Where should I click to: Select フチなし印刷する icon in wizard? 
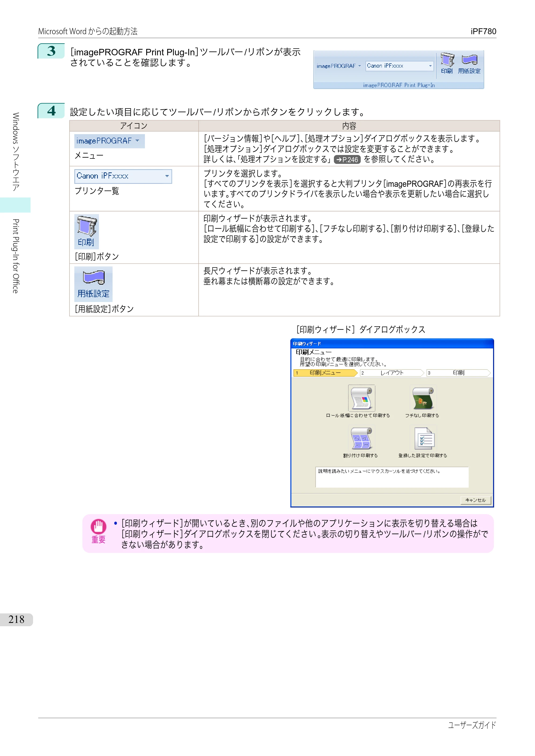click(x=423, y=398)
